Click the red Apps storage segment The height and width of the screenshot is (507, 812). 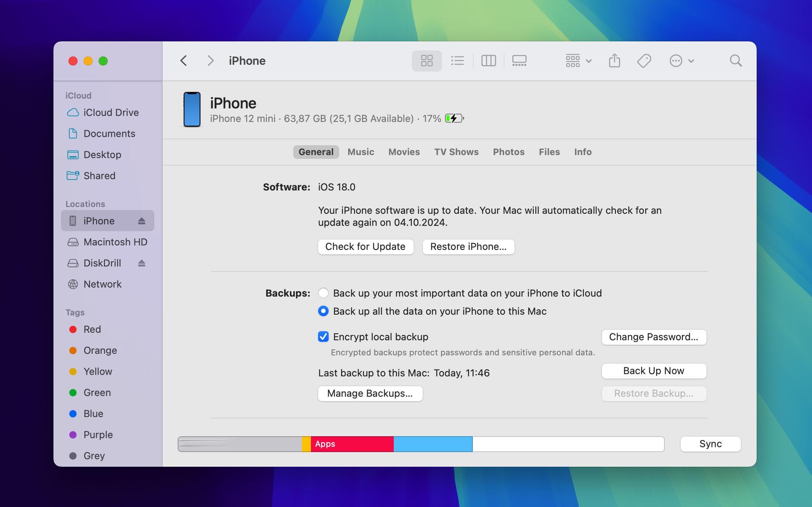coord(352,444)
